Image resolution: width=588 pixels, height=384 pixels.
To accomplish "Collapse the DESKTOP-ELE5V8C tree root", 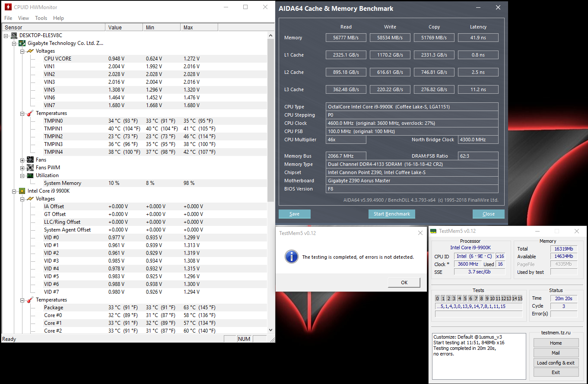I will point(6,35).
